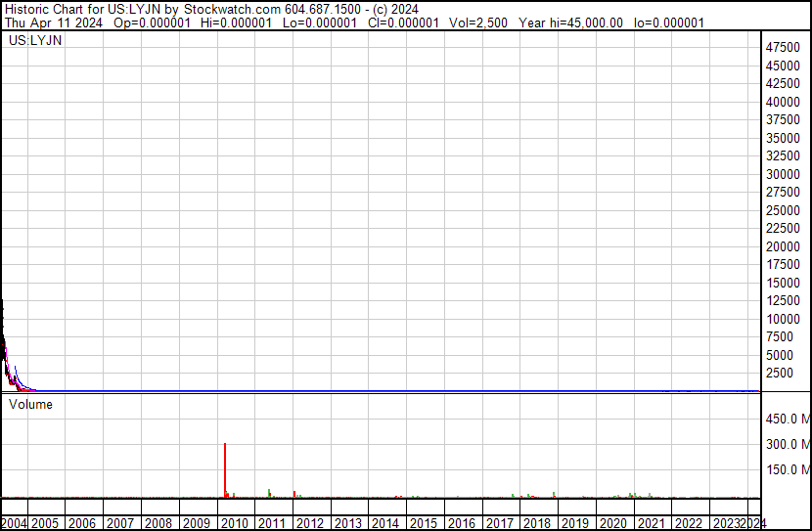Click the Hi=0.000001 high price text
Viewport: 812px width, 531px height.
(x=236, y=22)
